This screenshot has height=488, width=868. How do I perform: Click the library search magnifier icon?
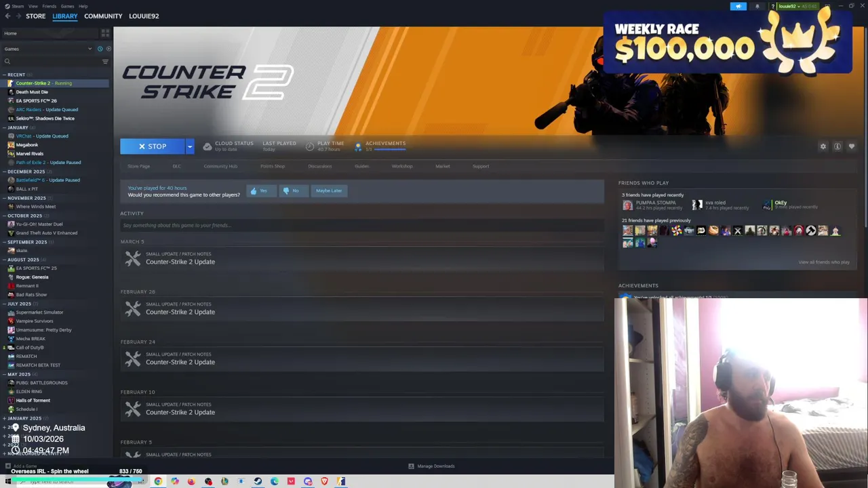pyautogui.click(x=7, y=62)
